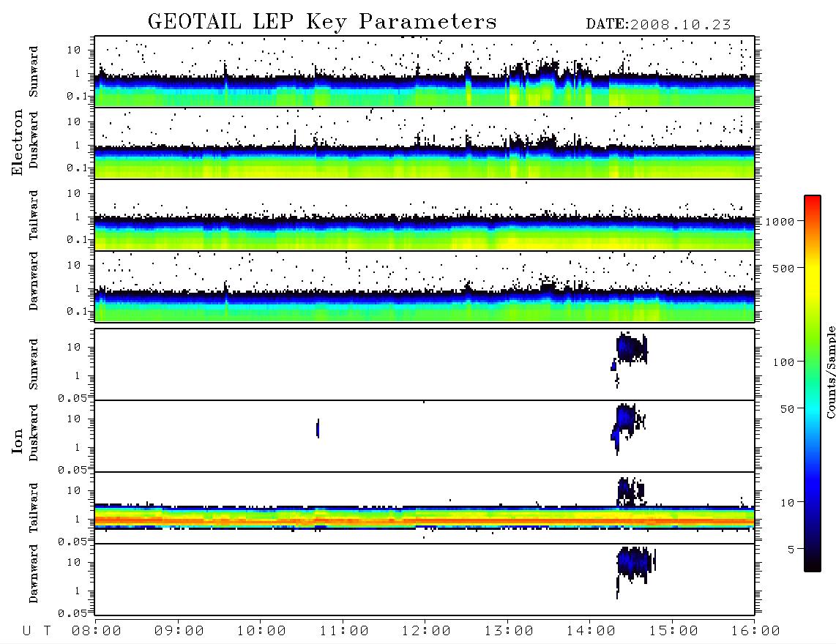Screen dimensions: 836x644
Task: Click the Ion Dawnward panel label
Action: coord(34,574)
